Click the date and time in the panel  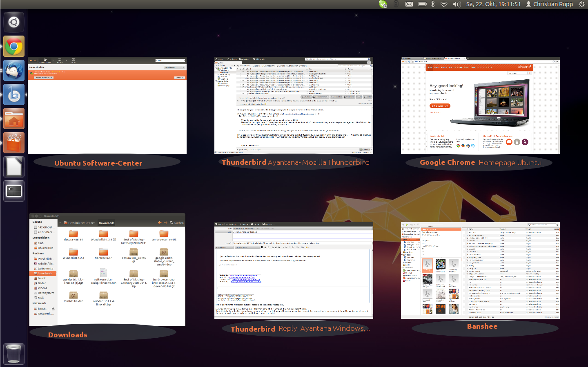tap(493, 4)
